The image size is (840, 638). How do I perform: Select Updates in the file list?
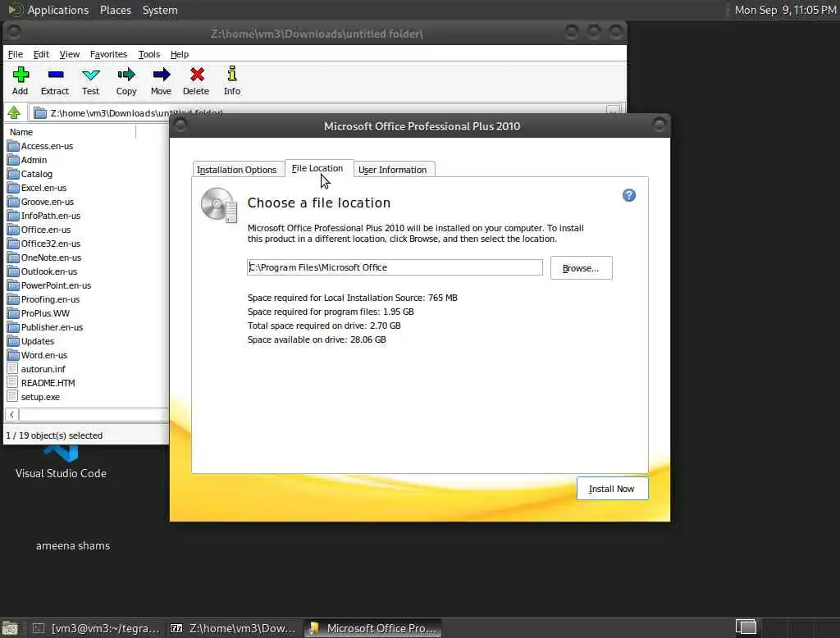pyautogui.click(x=37, y=340)
